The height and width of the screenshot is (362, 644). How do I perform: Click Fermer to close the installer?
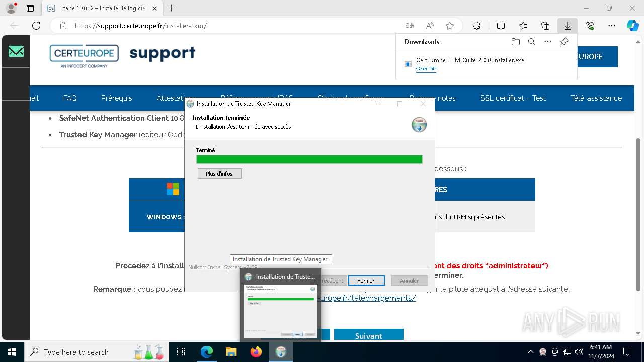pos(366,281)
